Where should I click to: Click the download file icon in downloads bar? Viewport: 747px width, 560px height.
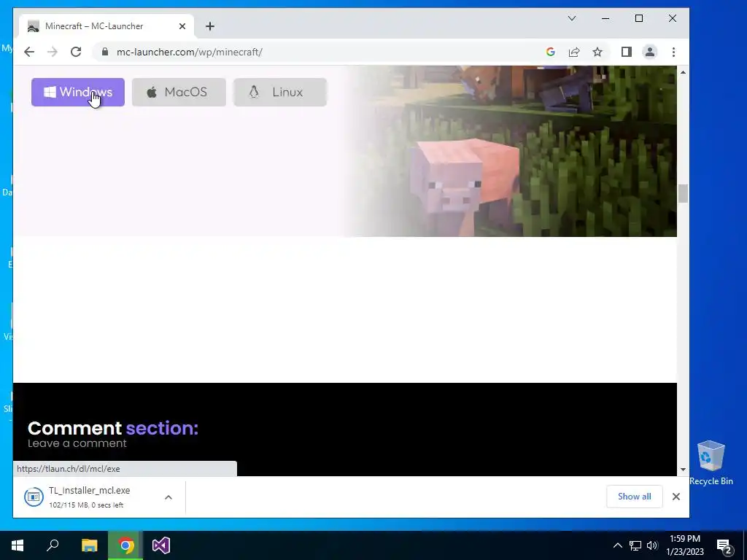coord(34,497)
